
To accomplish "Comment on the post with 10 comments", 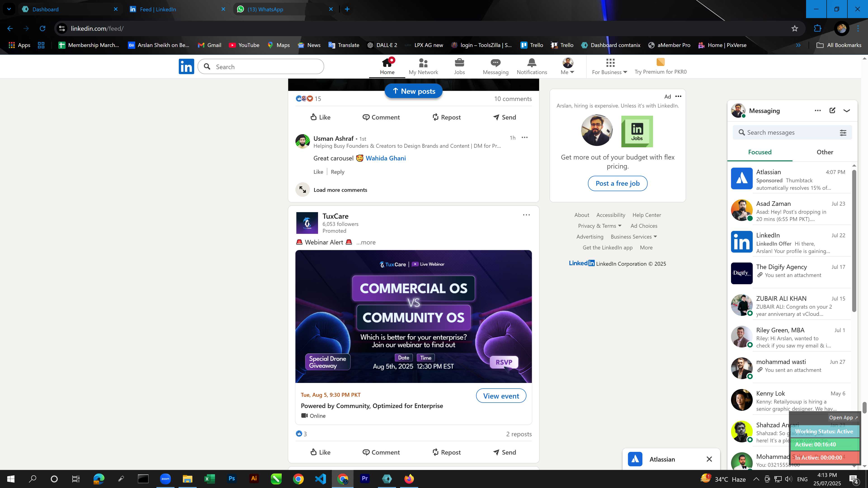I will [x=381, y=117].
